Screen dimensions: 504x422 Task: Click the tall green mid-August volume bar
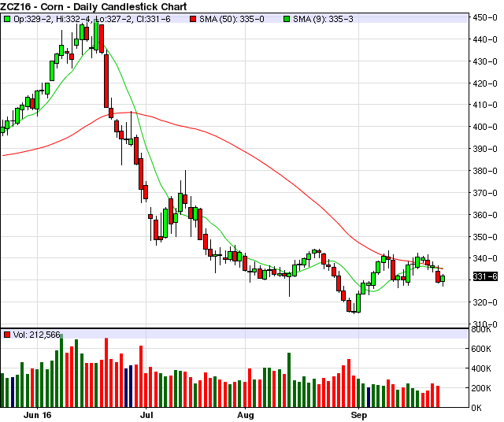click(x=289, y=380)
